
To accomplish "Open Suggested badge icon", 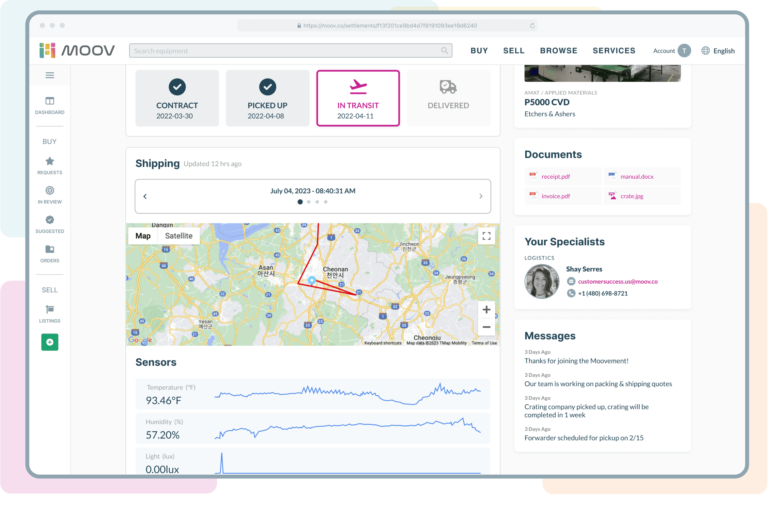I will tap(50, 220).
